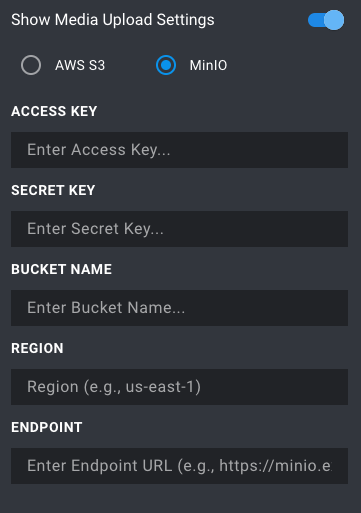Focus the Access Key input field
361x513 pixels.
(x=179, y=150)
